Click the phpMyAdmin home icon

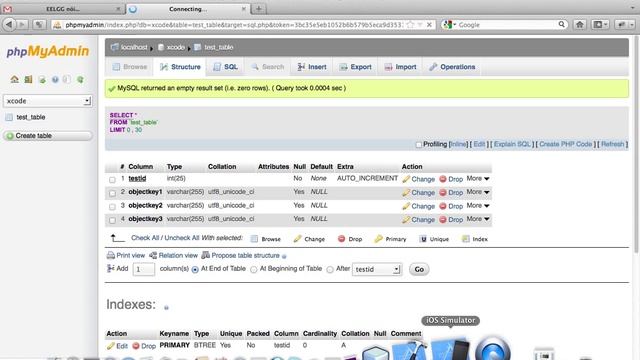tap(15, 79)
